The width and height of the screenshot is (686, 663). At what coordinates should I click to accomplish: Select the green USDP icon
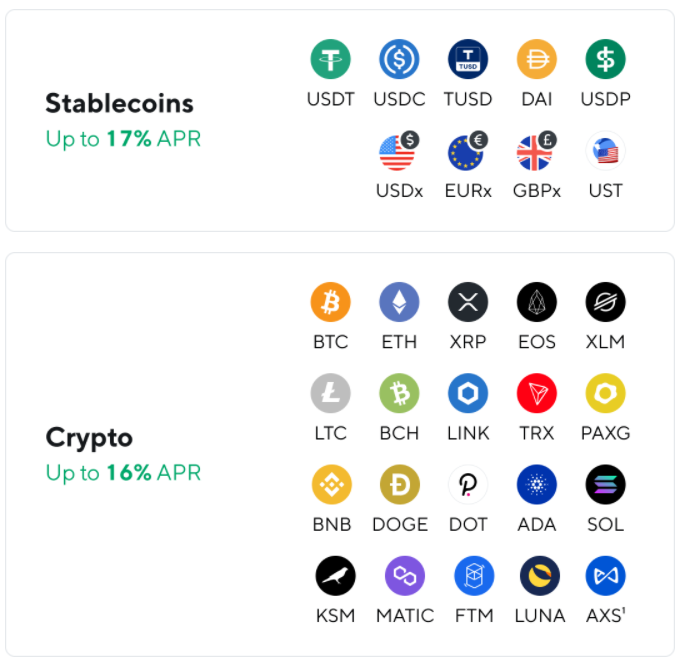click(605, 59)
